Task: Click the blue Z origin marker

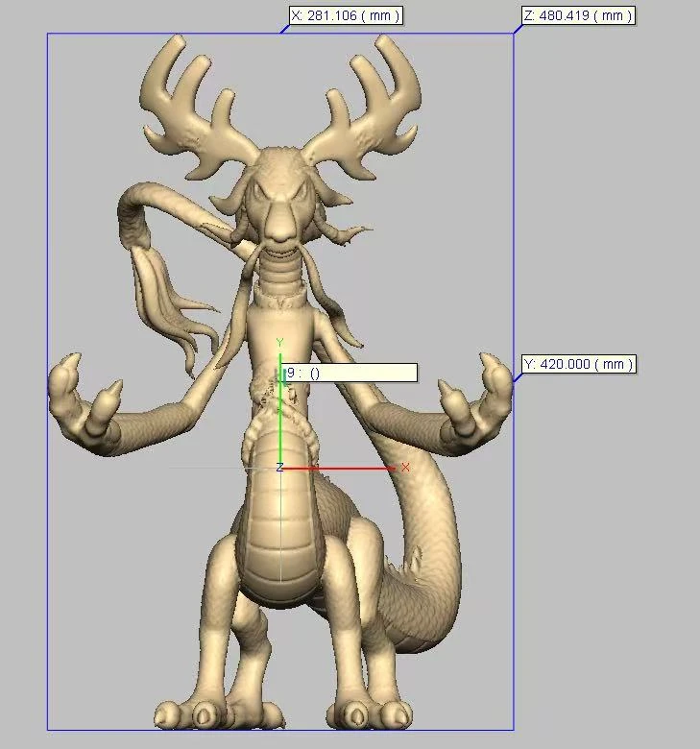Action: point(279,468)
